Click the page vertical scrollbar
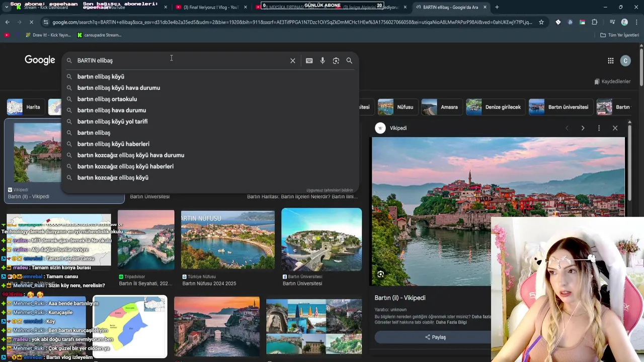Image resolution: width=644 pixels, height=362 pixels. click(641, 68)
